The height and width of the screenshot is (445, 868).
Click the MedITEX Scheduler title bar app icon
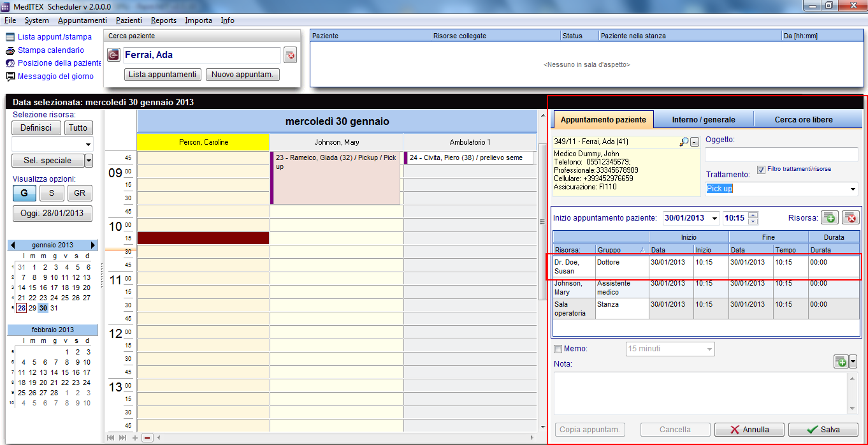pyautogui.click(x=6, y=6)
